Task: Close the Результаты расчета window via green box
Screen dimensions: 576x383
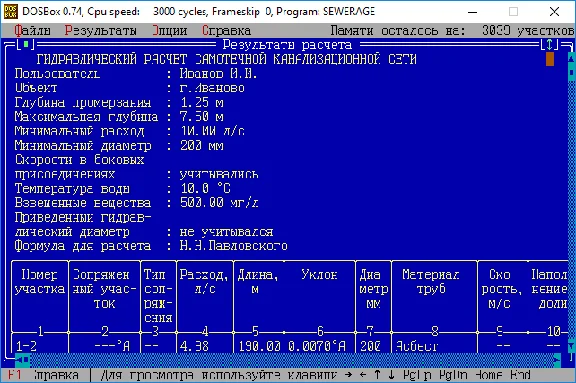Action: tap(26, 45)
